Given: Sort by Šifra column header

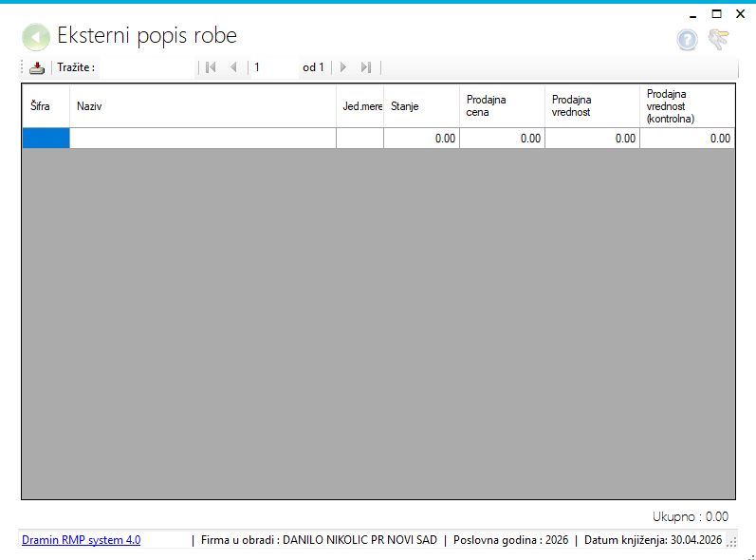Looking at the screenshot, I should (x=46, y=106).
